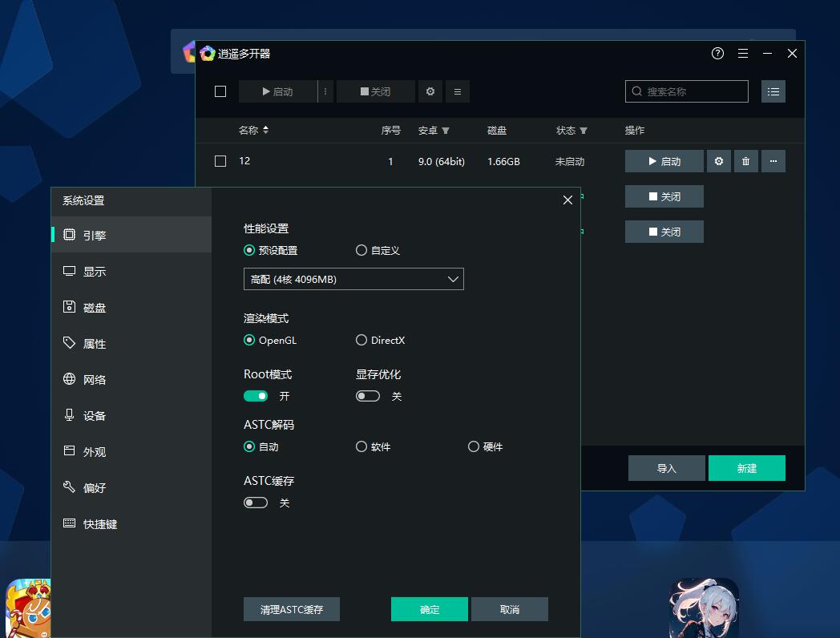
Task: Open more options for instance 12
Action: coord(773,161)
